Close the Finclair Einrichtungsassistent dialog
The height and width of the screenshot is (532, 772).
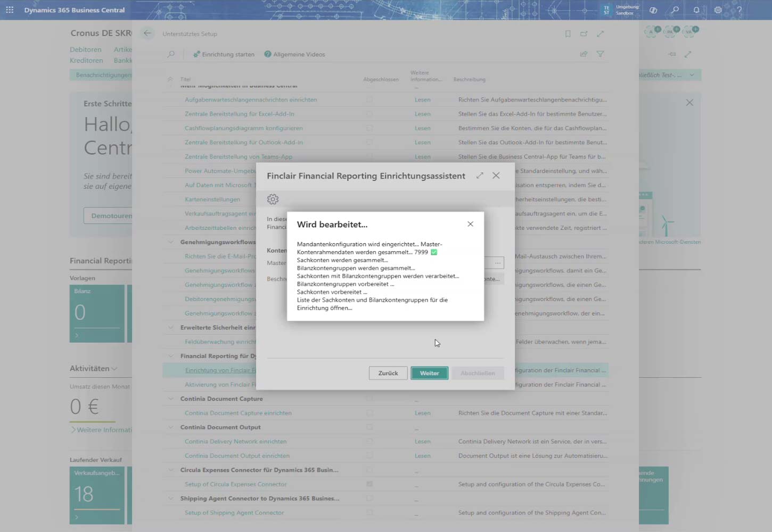(496, 176)
